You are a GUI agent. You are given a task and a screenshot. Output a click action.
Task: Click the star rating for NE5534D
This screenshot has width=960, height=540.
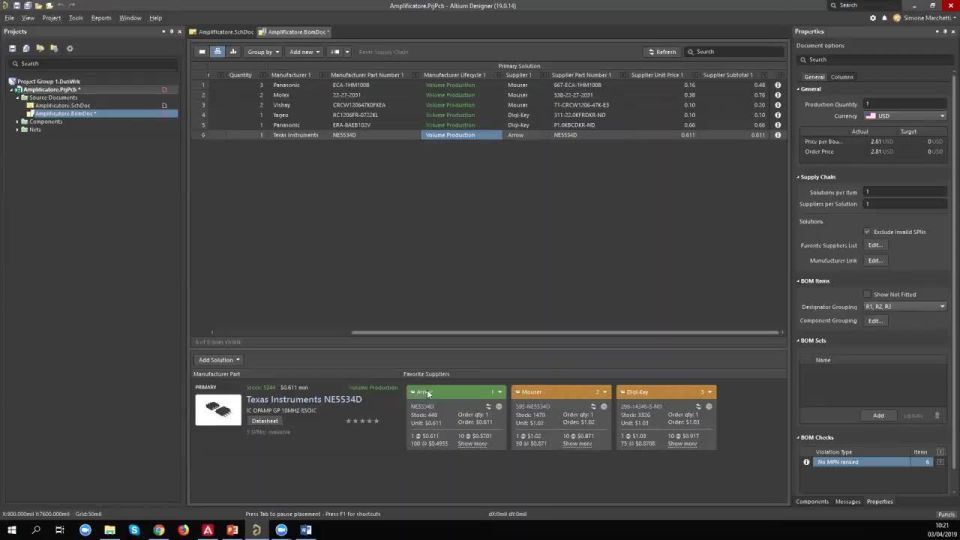tap(362, 421)
